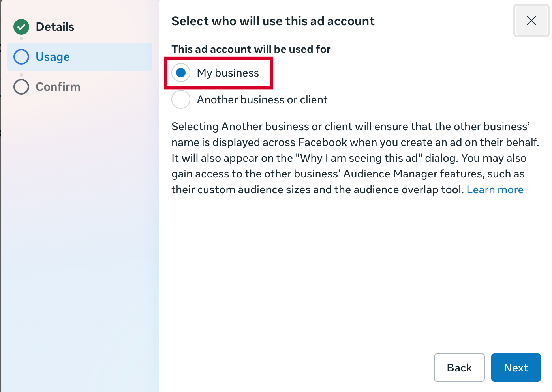Go to the Details step label
This screenshot has height=392, width=552.
click(55, 27)
